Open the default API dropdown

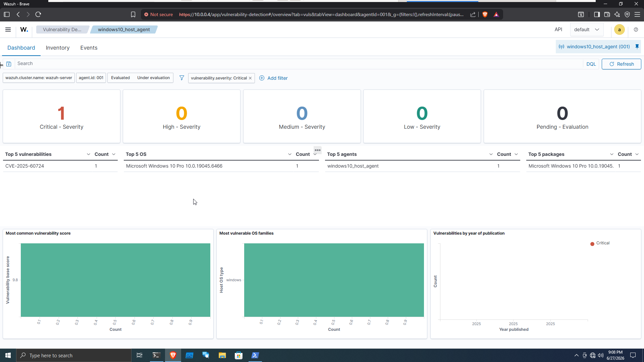click(587, 29)
